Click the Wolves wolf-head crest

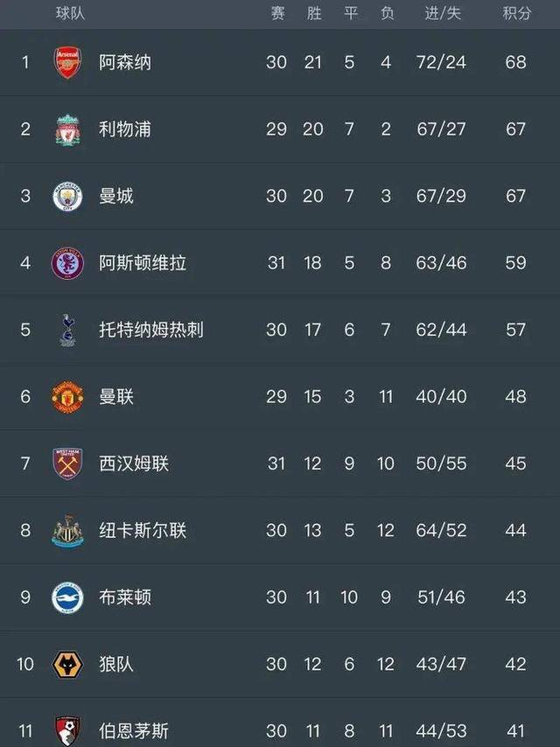67,664
